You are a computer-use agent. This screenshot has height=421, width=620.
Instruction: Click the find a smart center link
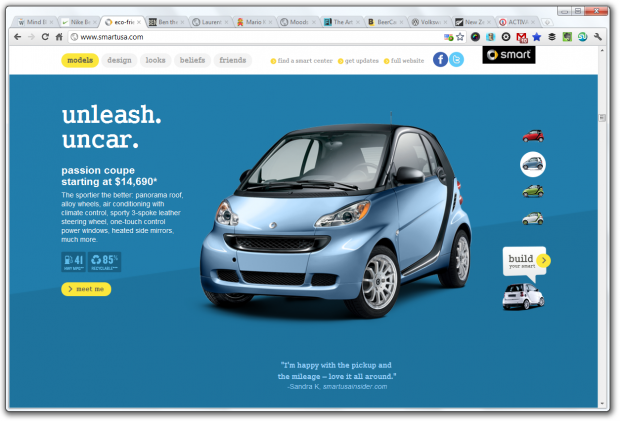pos(302,60)
